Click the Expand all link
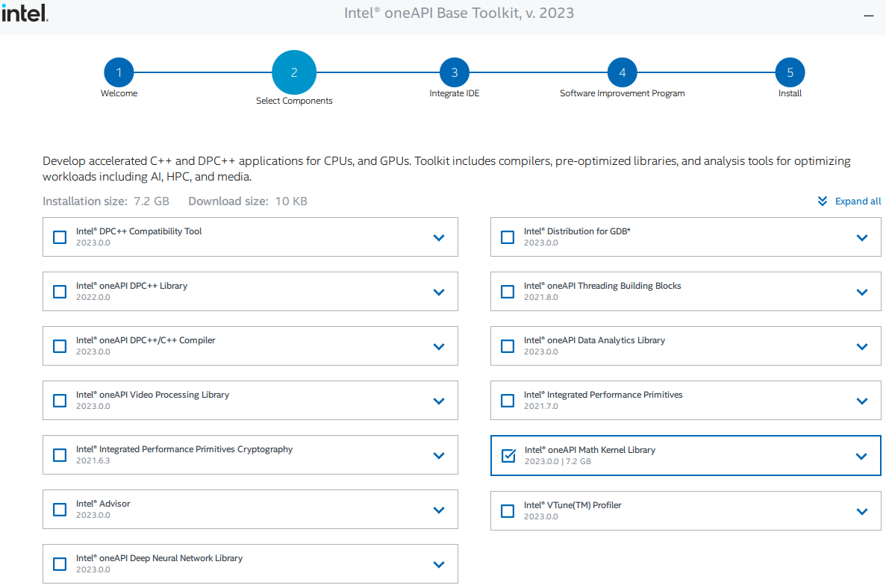Image resolution: width=886 pixels, height=588 pixels. coord(858,201)
